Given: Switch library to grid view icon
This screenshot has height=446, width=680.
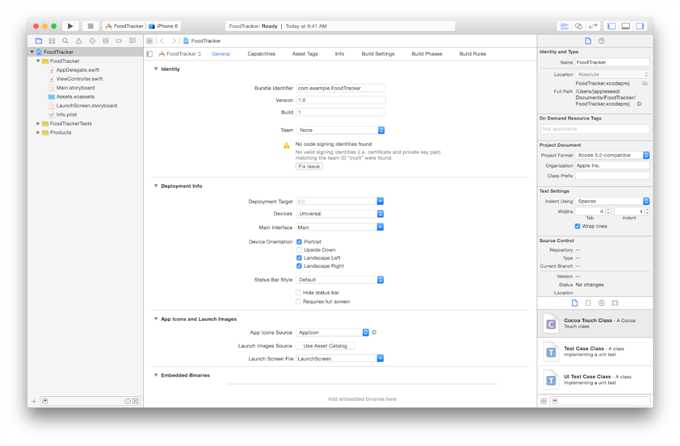Looking at the screenshot, I should click(543, 401).
